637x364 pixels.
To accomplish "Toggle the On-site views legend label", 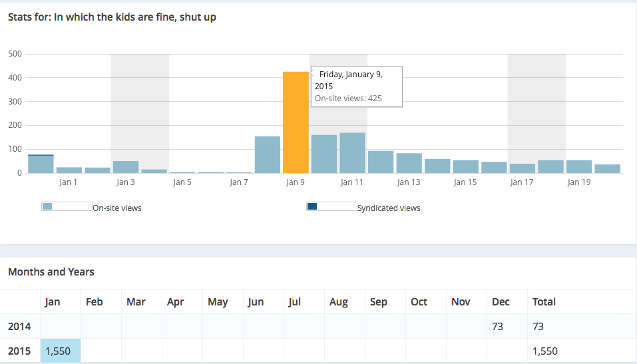I will pos(117,208).
